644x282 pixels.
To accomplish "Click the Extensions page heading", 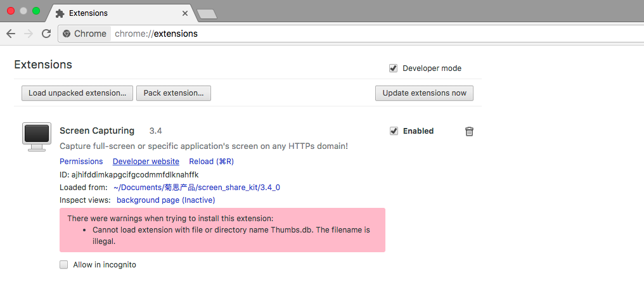I will click(43, 65).
